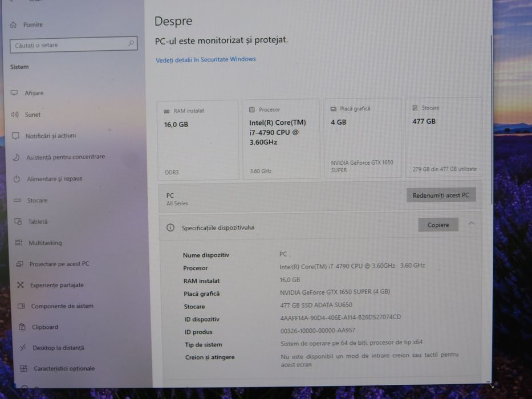Select the Stocare 477 GB card
The width and height of the screenshot is (532, 399).
(x=444, y=137)
